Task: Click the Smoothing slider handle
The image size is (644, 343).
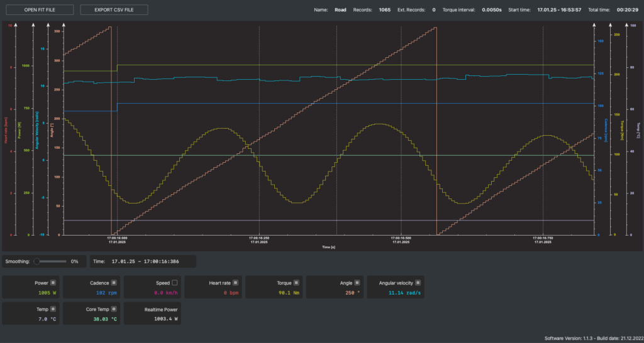Action: (x=37, y=261)
